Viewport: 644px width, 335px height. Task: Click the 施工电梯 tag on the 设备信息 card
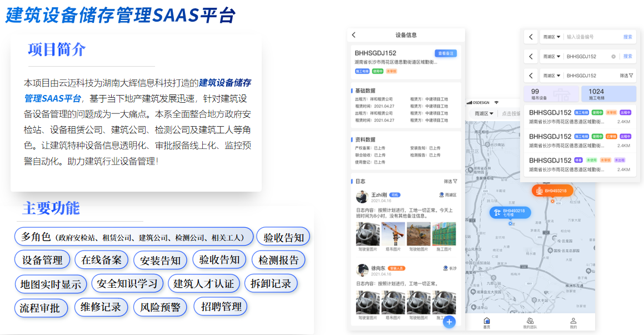[362, 72]
